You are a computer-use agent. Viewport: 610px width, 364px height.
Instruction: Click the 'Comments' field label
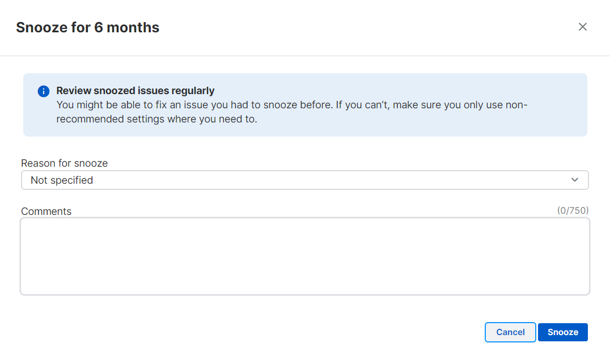[46, 211]
